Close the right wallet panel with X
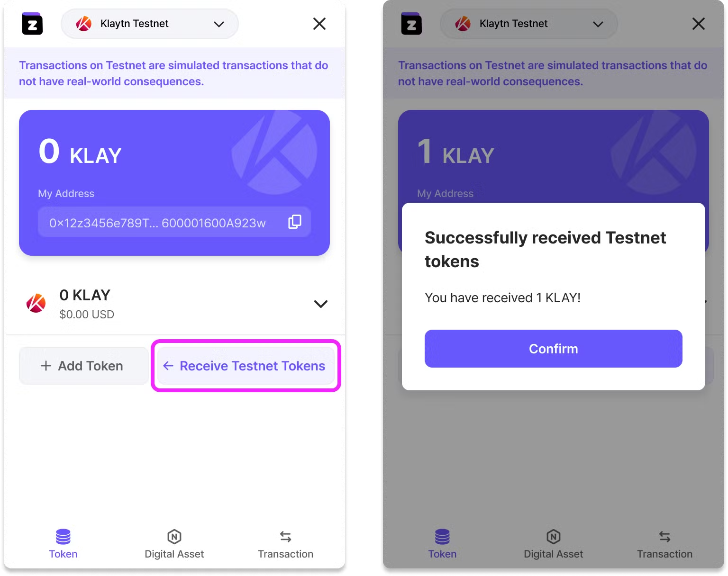 [699, 24]
